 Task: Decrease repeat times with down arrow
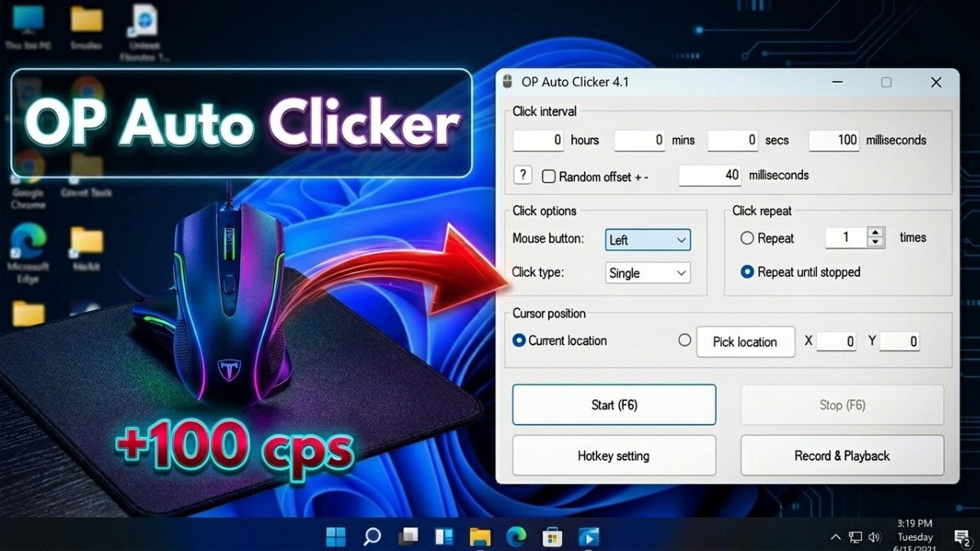(876, 243)
